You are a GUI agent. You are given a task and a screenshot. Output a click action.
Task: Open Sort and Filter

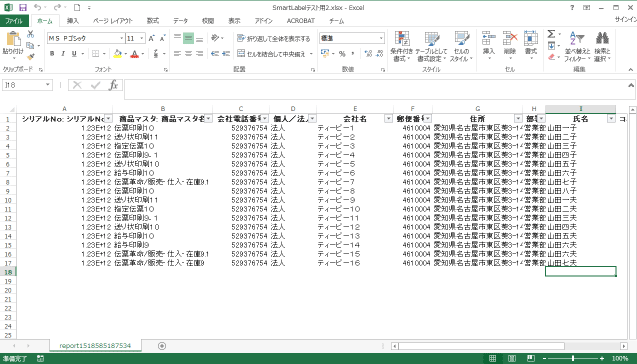coord(577,46)
